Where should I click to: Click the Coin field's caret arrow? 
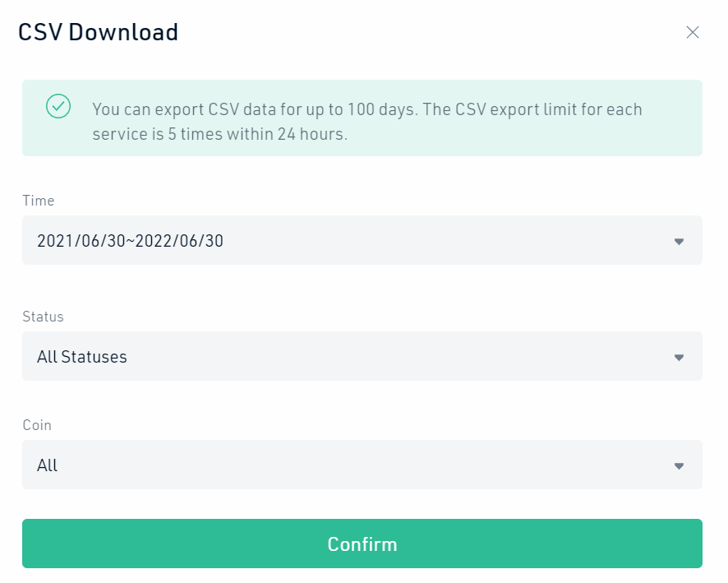(x=679, y=465)
